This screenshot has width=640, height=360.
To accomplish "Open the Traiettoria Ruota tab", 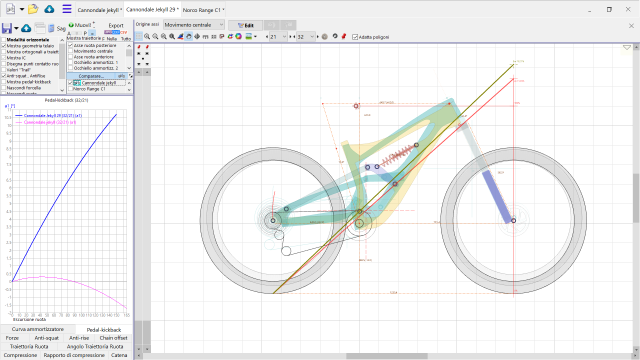I will [29, 347].
